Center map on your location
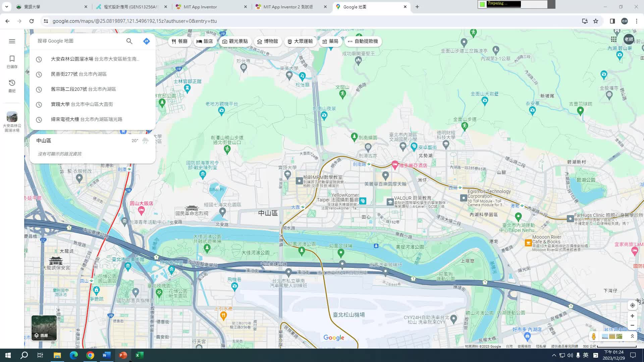The image size is (644, 362). pyautogui.click(x=632, y=305)
